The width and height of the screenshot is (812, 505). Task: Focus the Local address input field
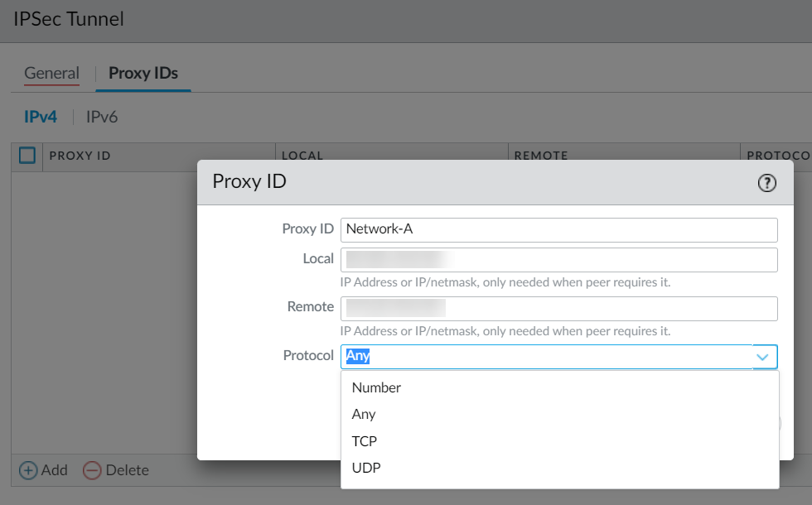click(558, 260)
